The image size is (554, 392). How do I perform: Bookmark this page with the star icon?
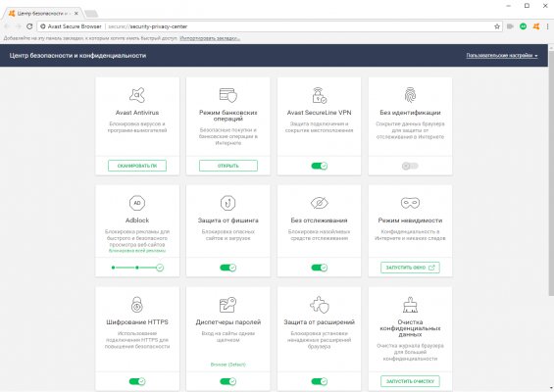[497, 26]
